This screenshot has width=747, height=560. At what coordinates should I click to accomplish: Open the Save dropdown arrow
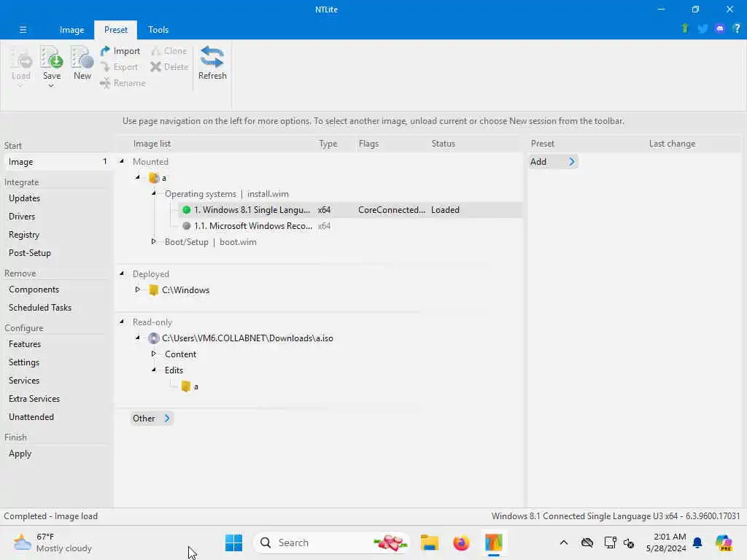(51, 86)
